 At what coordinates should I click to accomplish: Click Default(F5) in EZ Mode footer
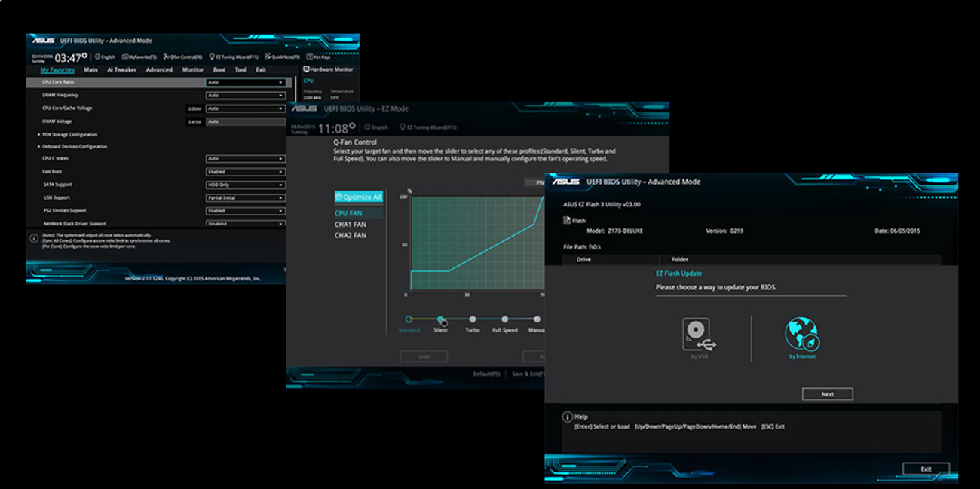coord(488,374)
